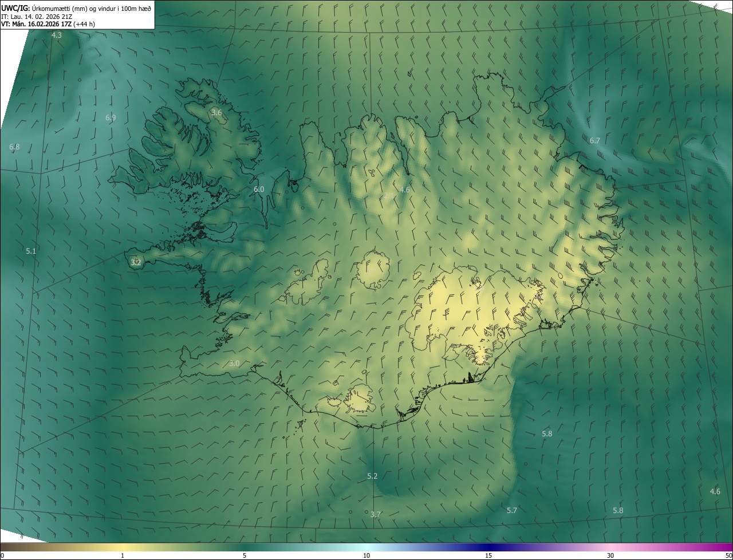Click the colorbar tick label '30'

(610, 555)
